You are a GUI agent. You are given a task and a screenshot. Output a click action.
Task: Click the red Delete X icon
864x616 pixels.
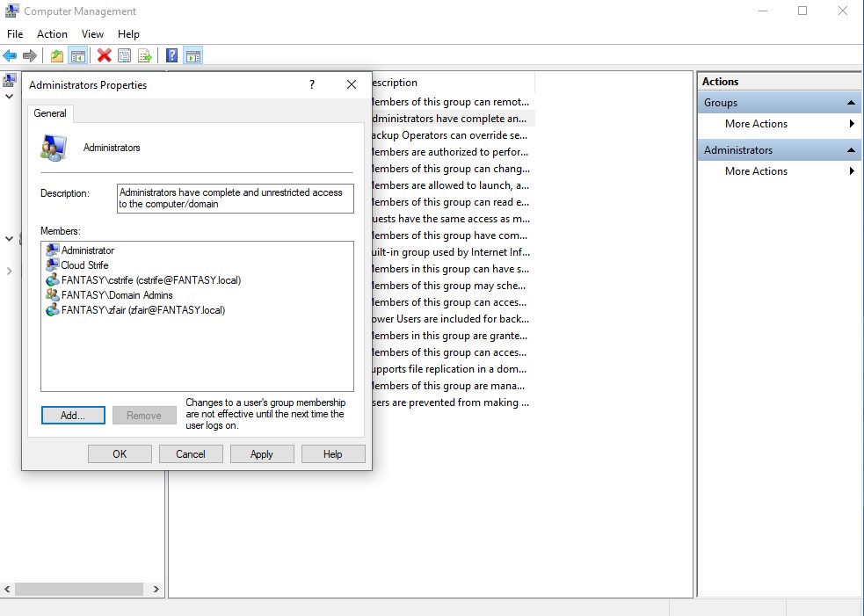103,55
